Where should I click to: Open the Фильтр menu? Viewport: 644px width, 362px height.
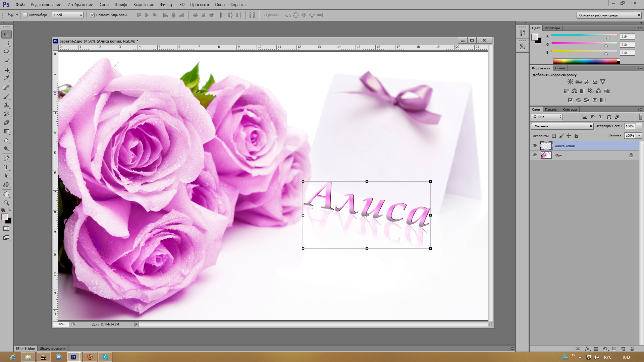pos(166,5)
